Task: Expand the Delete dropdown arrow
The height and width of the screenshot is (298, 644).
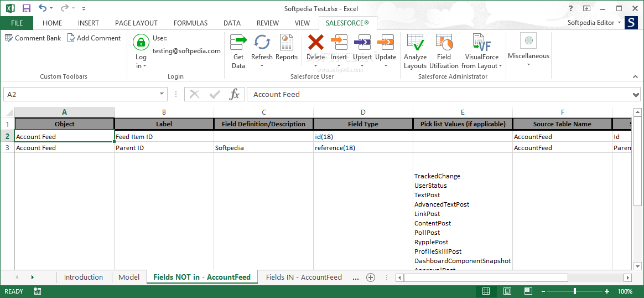Action: (x=315, y=66)
